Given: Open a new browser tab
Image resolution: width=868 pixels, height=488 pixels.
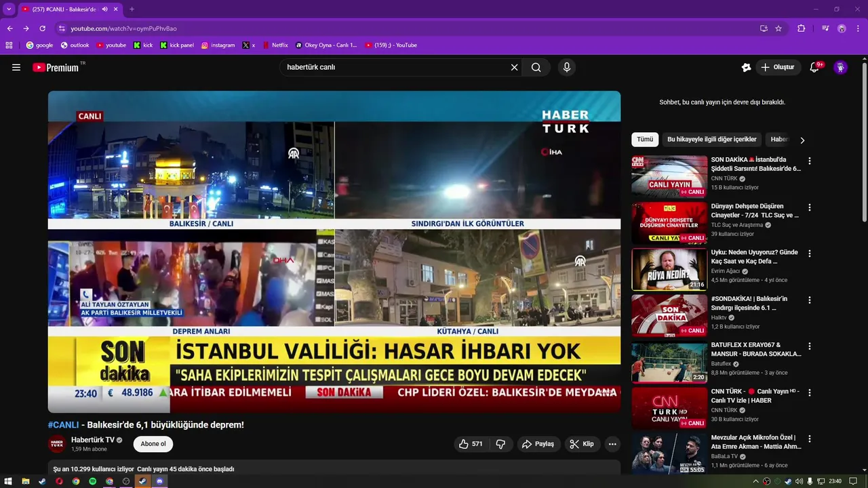Looking at the screenshot, I should coord(132,9).
